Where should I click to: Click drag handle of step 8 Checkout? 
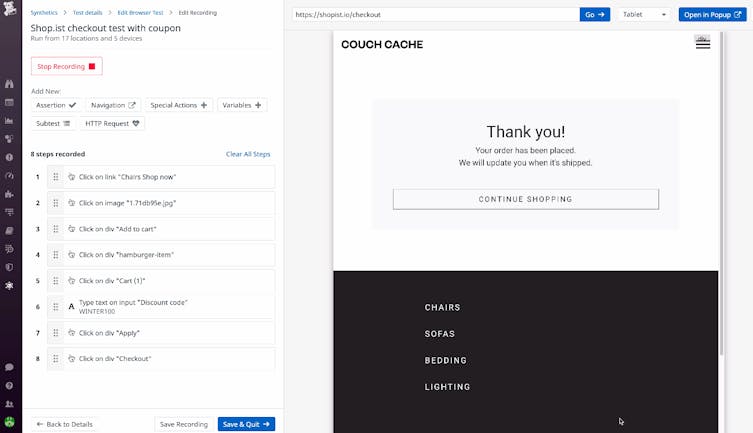coord(56,359)
